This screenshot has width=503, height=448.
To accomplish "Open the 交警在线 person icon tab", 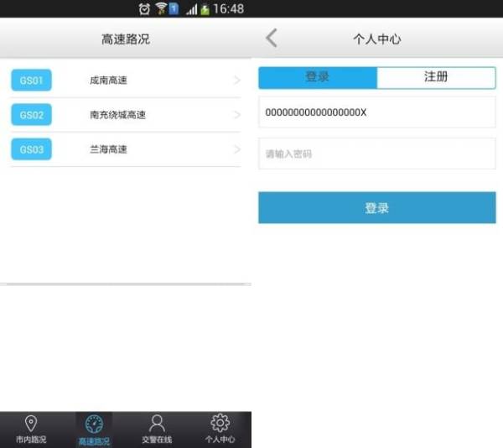I will click(x=157, y=430).
